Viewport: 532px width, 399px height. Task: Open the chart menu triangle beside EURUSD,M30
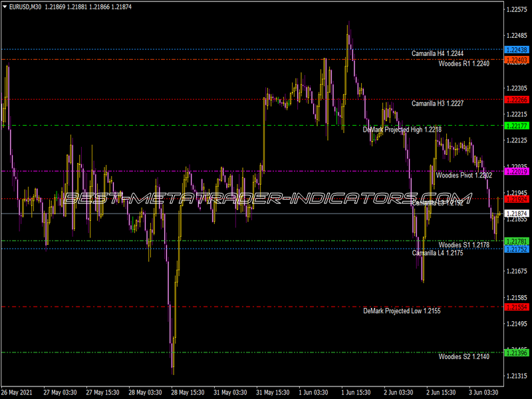point(5,7)
